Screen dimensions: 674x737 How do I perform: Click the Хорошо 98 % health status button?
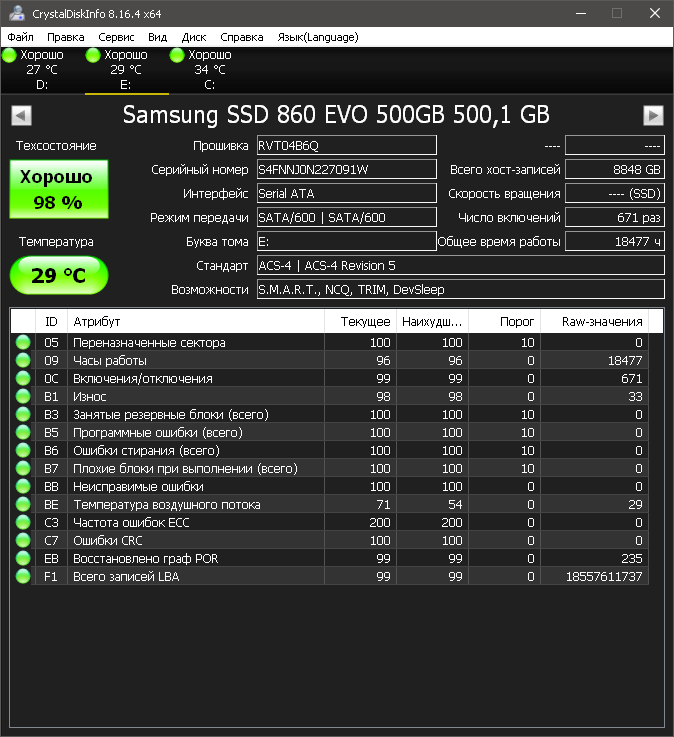pyautogui.click(x=59, y=189)
